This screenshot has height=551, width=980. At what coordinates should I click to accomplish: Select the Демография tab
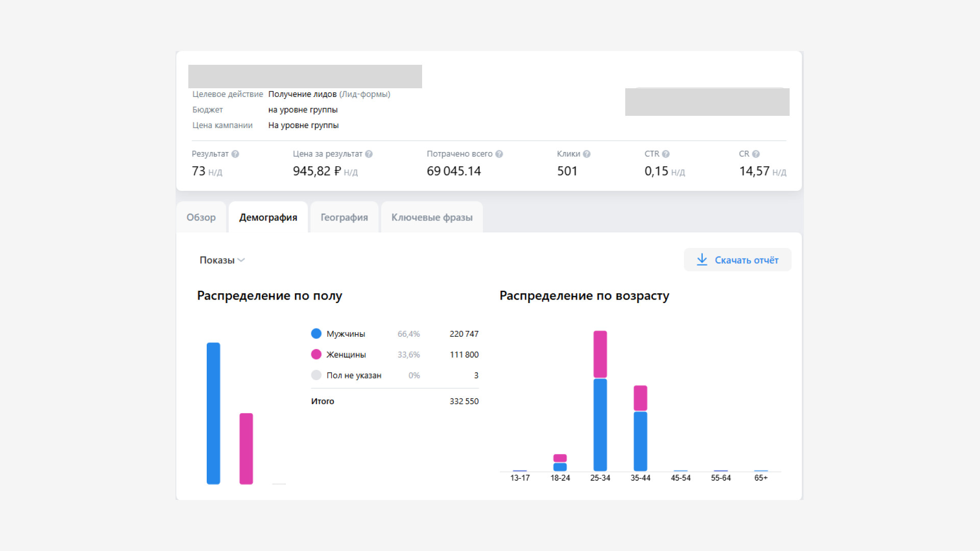[268, 217]
